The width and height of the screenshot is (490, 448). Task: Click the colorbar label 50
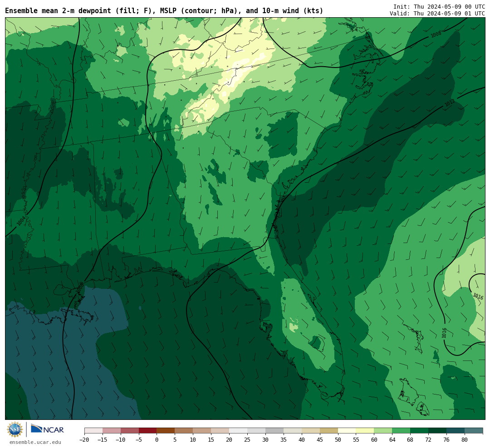[338, 440]
